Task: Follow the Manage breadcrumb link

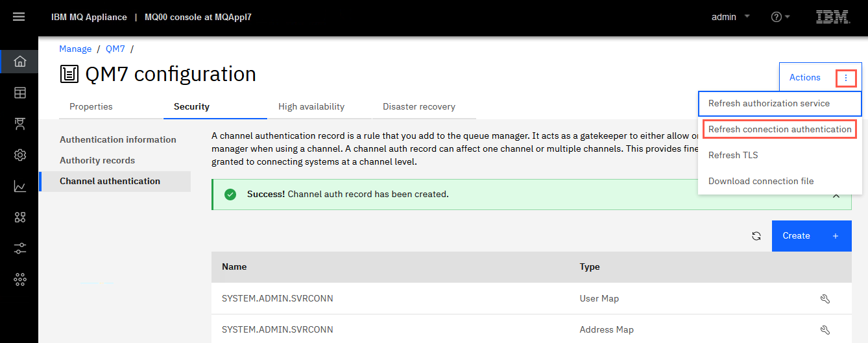Action: coord(75,49)
